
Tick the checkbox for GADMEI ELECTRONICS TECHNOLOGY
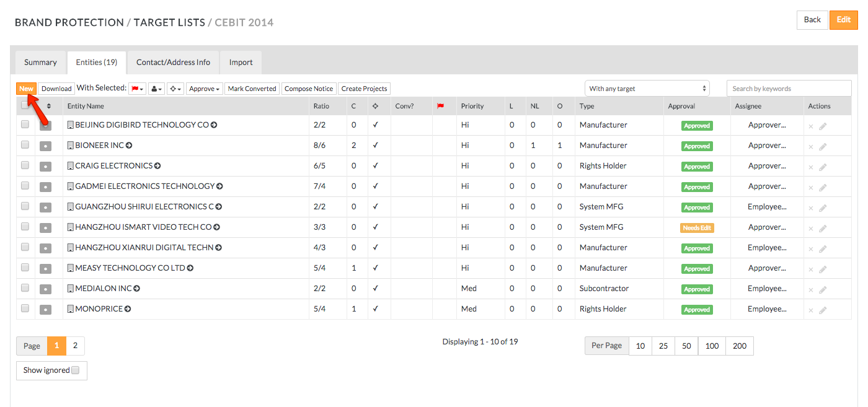pyautogui.click(x=25, y=186)
